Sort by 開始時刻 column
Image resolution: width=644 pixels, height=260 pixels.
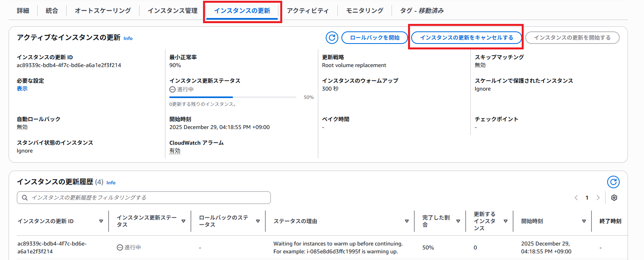584,221
